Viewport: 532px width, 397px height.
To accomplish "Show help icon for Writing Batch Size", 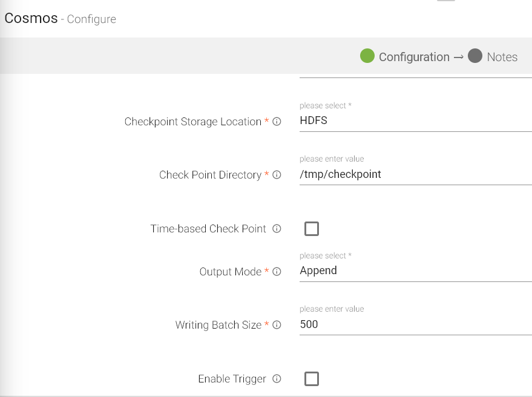I will [x=277, y=325].
